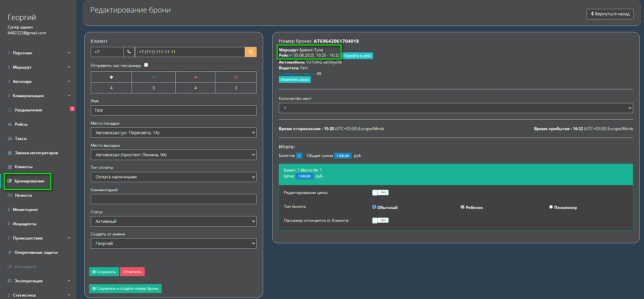Screen dimensions: 644x299
Task: Open the Тип оплаты dropdown
Action: click(x=173, y=177)
